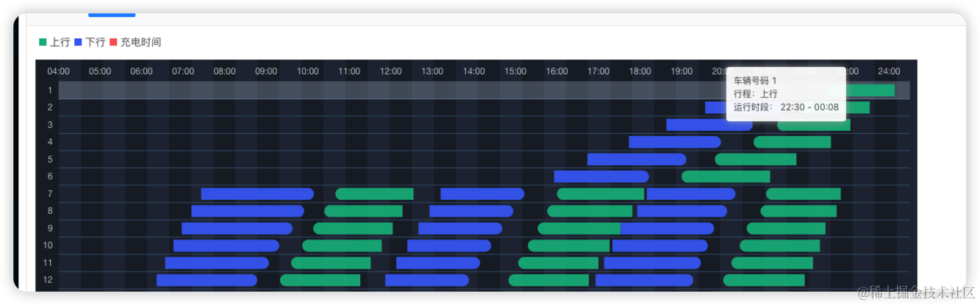Select vehicle row label 9

coord(49,229)
